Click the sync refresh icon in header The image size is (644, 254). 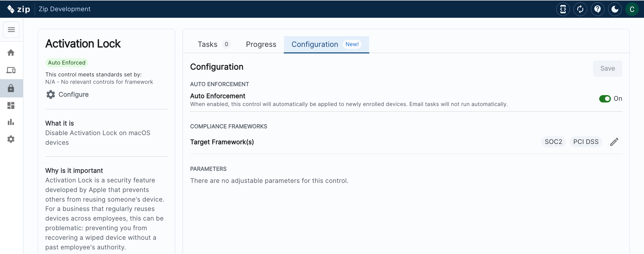pos(580,9)
